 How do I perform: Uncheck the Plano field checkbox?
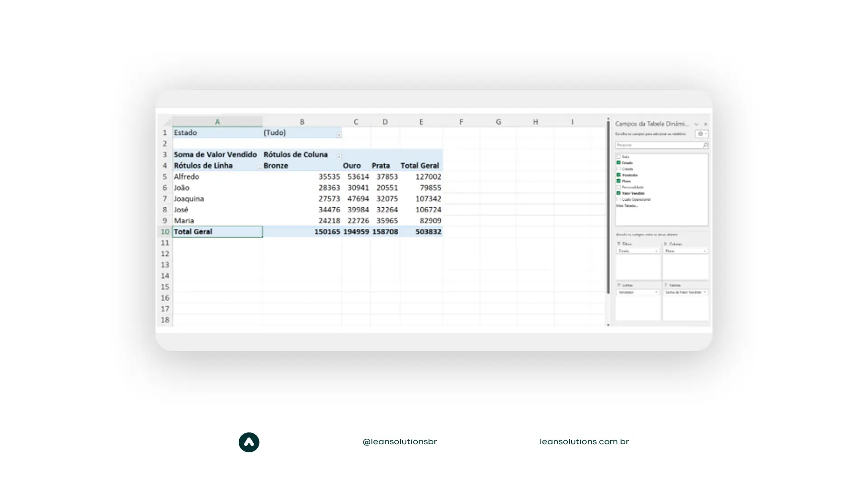pos(618,181)
